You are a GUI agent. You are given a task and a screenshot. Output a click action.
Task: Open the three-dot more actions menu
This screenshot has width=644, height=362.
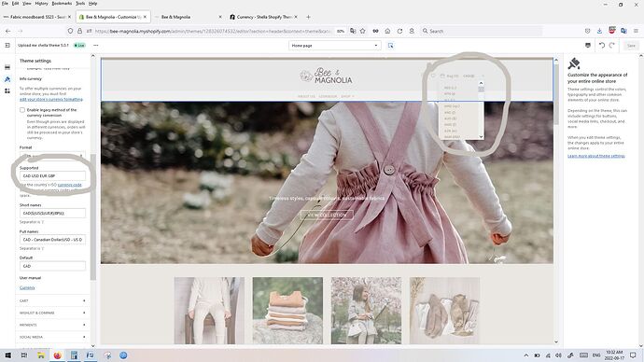click(96, 46)
